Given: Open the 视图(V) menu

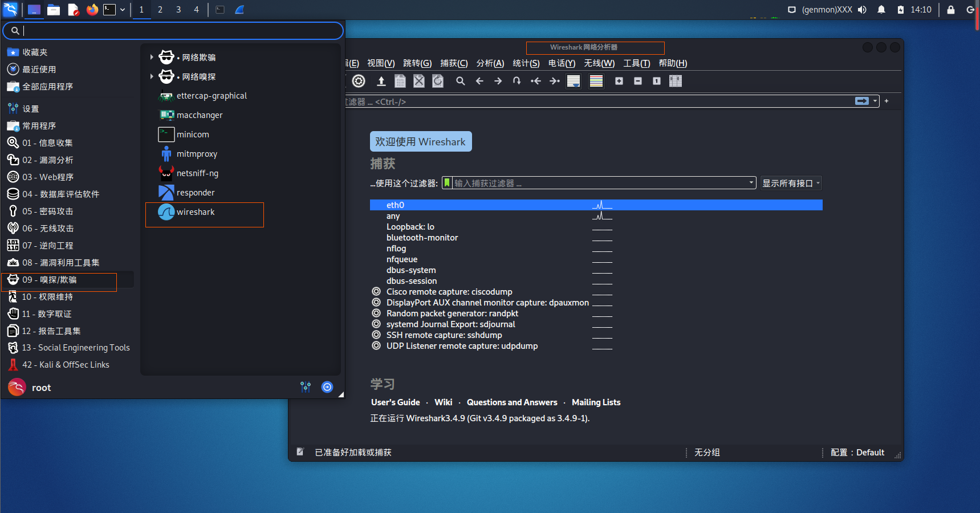Looking at the screenshot, I should point(381,63).
